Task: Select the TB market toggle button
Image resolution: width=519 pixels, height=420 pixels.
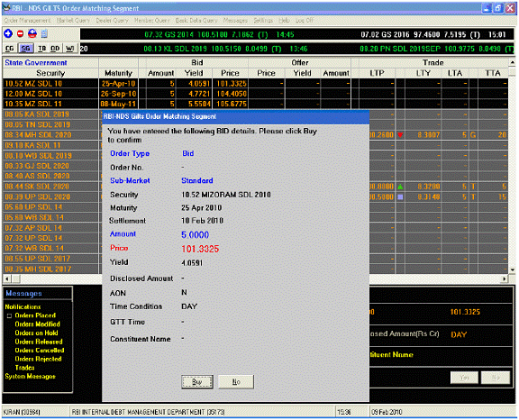Action: [41, 49]
